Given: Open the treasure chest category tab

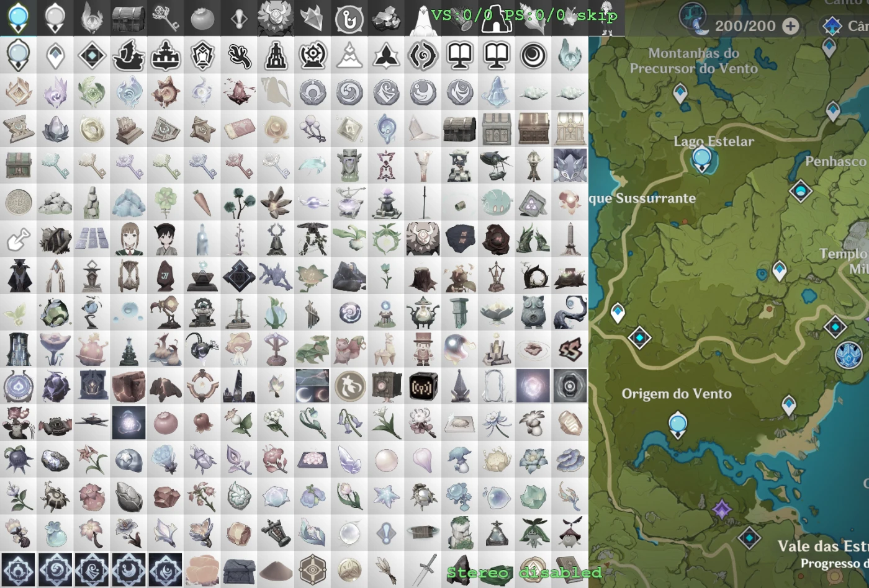Looking at the screenshot, I should tap(128, 19).
